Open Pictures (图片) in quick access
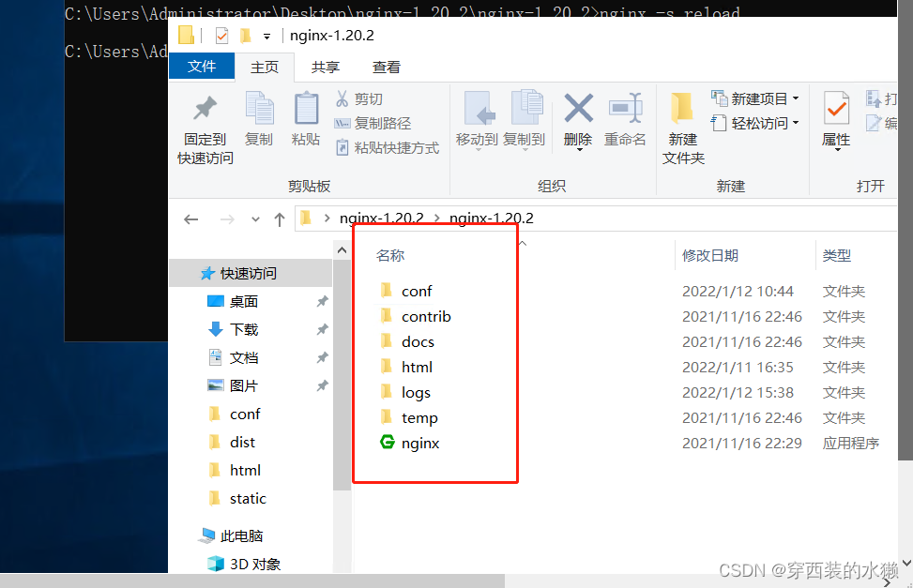This screenshot has width=913, height=588. [x=243, y=385]
